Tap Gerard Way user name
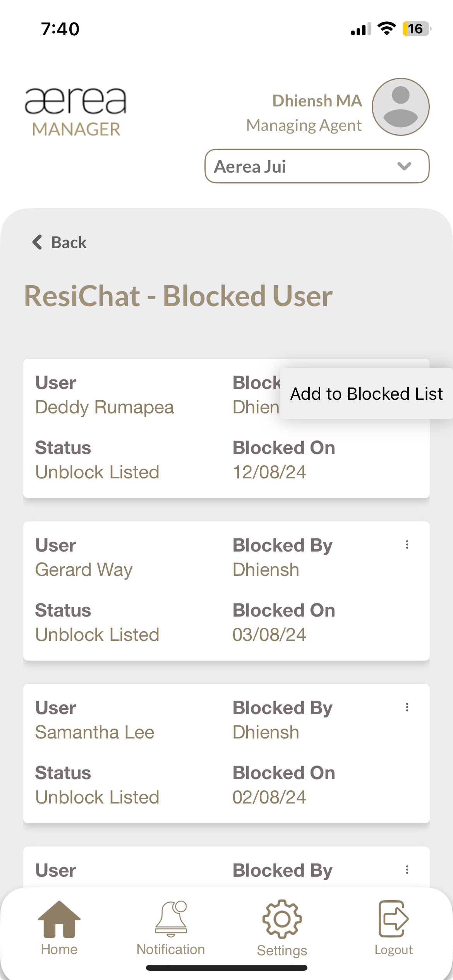453x980 pixels. tap(84, 570)
